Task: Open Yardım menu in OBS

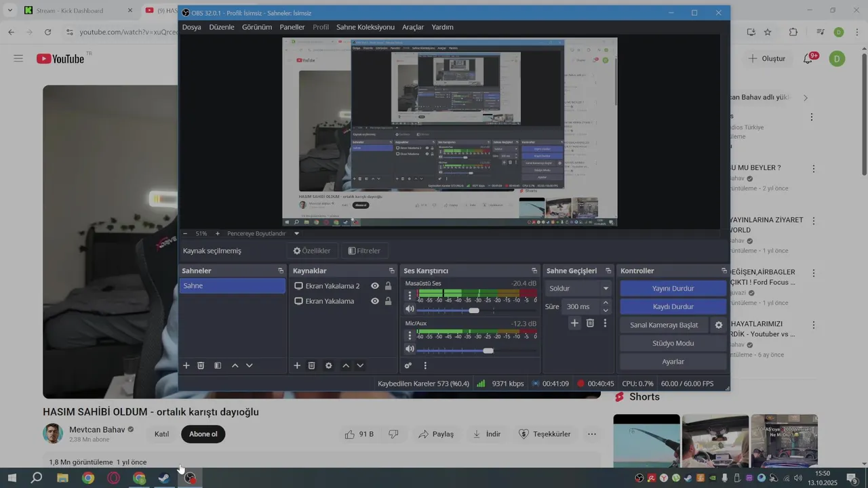Action: (x=443, y=27)
